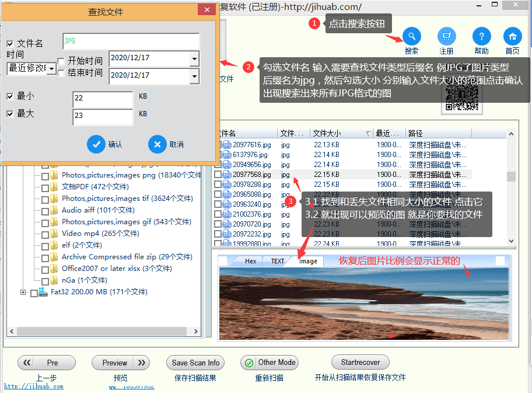Switch to the TEXT tab
532x393 pixels.
click(x=276, y=261)
